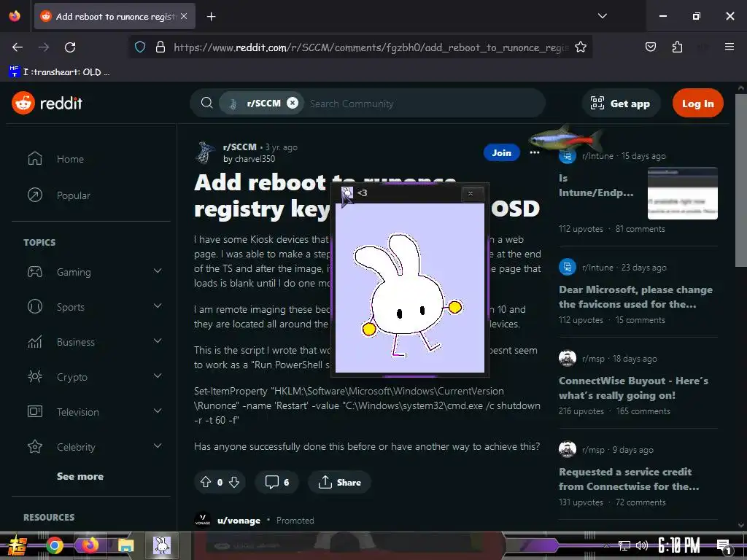Viewport: 747px width, 560px height.
Task: Click See more topics
Action: tap(80, 476)
